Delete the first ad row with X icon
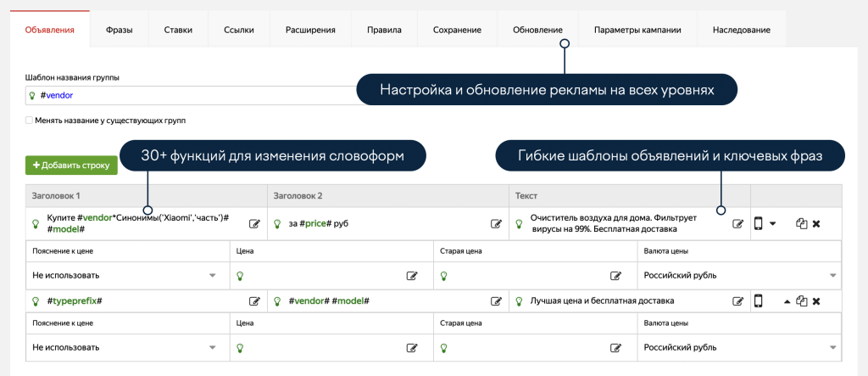868x376 pixels. (x=816, y=224)
